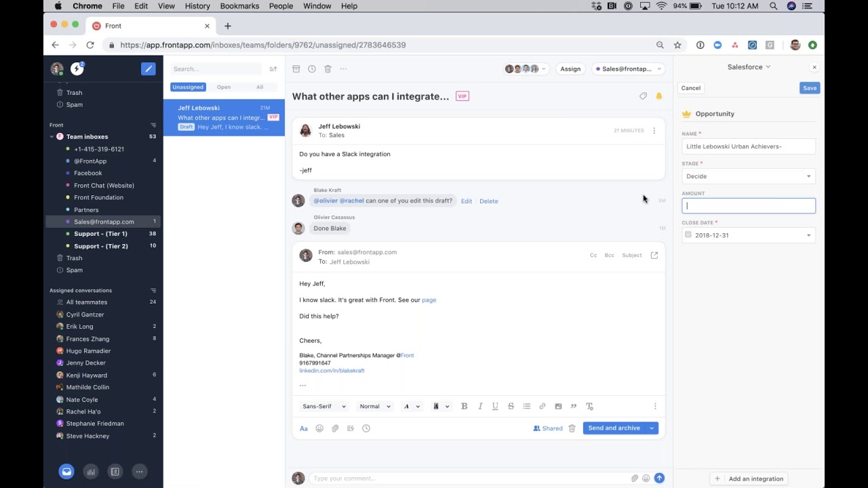Open the analytics icon in bottom bar
868x488 pixels.
tap(90, 472)
